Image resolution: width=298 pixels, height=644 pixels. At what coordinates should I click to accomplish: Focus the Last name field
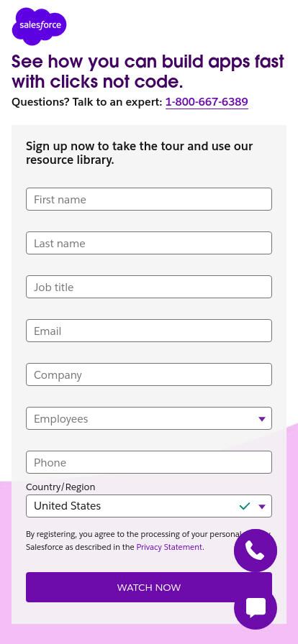(x=149, y=243)
